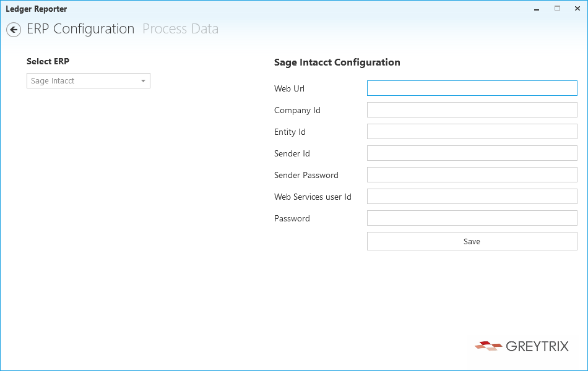Image resolution: width=588 pixels, height=371 pixels.
Task: Close the Ledger Reporter window
Action: point(577,9)
